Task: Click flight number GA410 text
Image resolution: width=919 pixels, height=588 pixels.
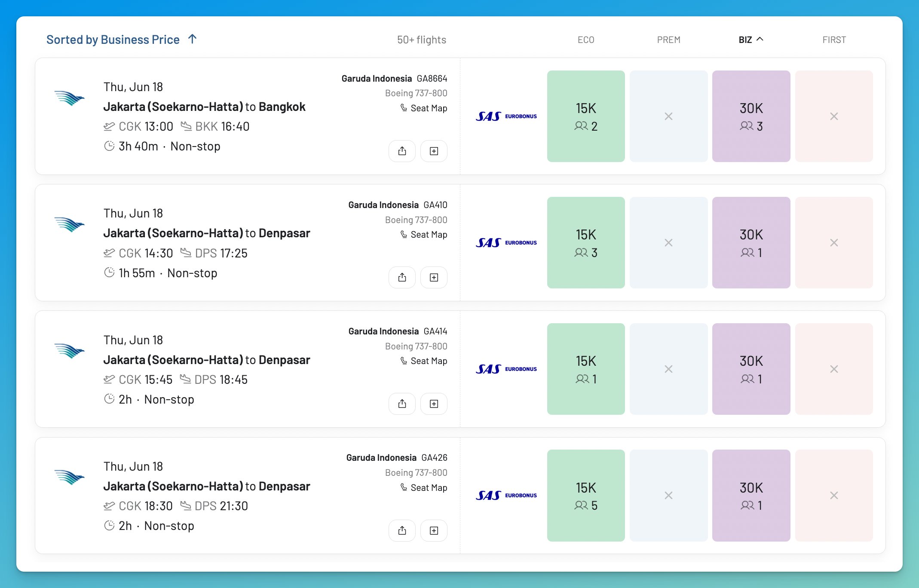Action: [435, 205]
